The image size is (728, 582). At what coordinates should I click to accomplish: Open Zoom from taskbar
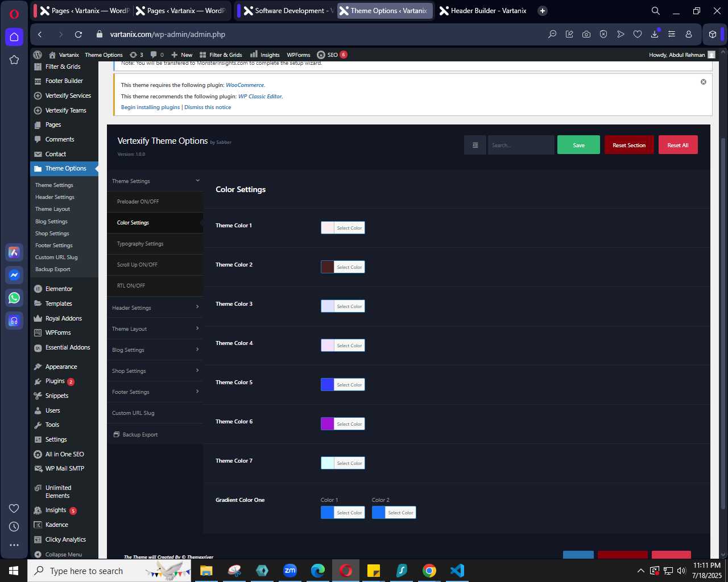[290, 571]
